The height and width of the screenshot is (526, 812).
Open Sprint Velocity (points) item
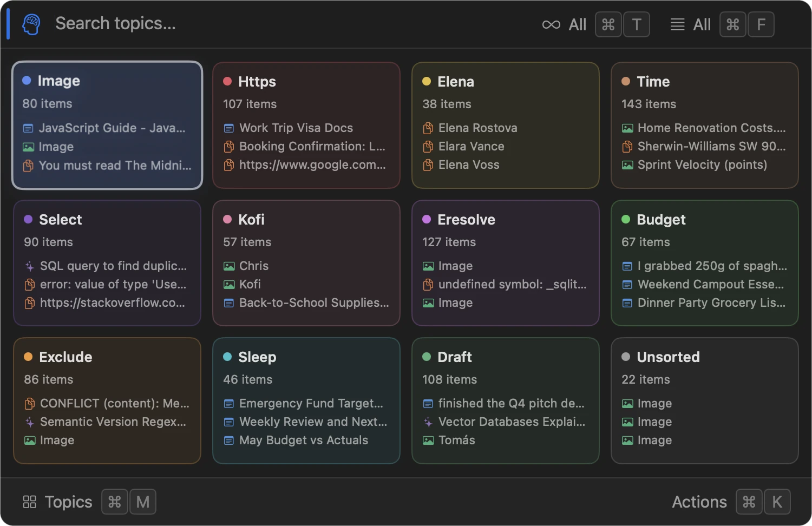click(702, 165)
